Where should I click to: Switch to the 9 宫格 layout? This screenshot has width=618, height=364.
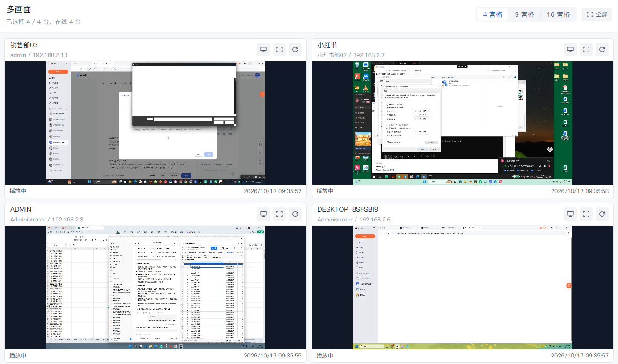[x=524, y=14]
